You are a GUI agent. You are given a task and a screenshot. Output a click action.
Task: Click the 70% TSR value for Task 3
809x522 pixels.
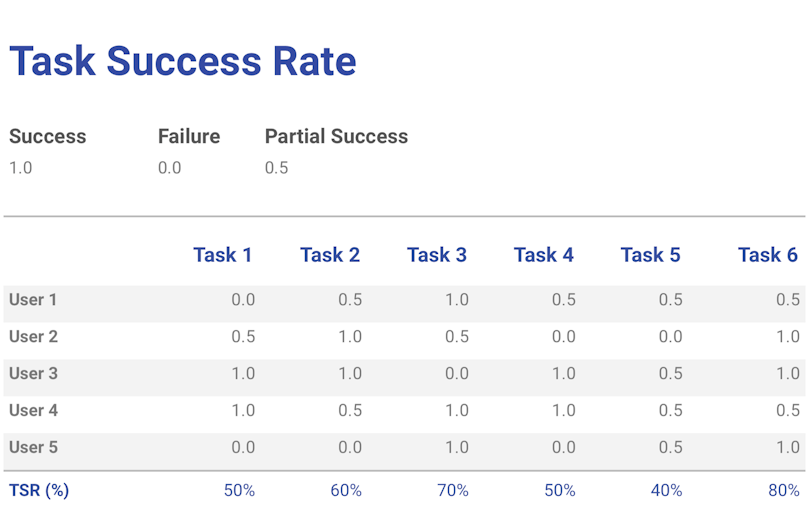453,491
